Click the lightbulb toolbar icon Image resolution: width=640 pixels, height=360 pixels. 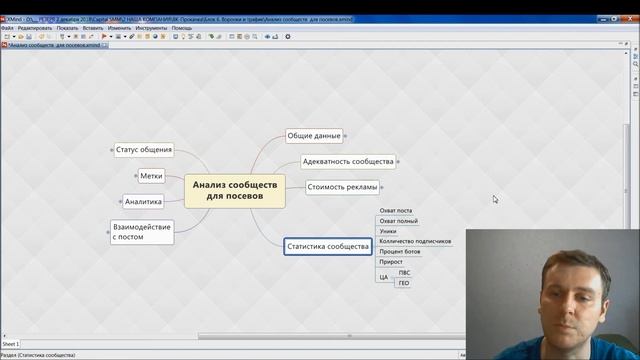(x=183, y=37)
